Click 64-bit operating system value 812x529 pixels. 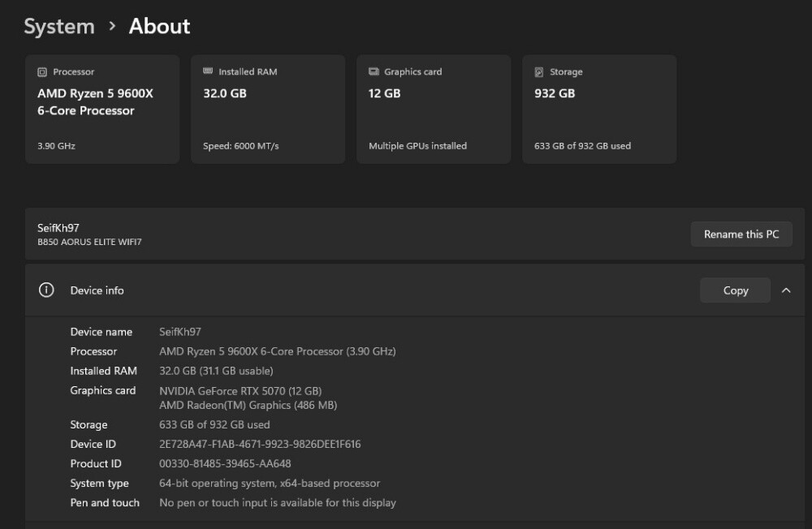[x=270, y=483]
